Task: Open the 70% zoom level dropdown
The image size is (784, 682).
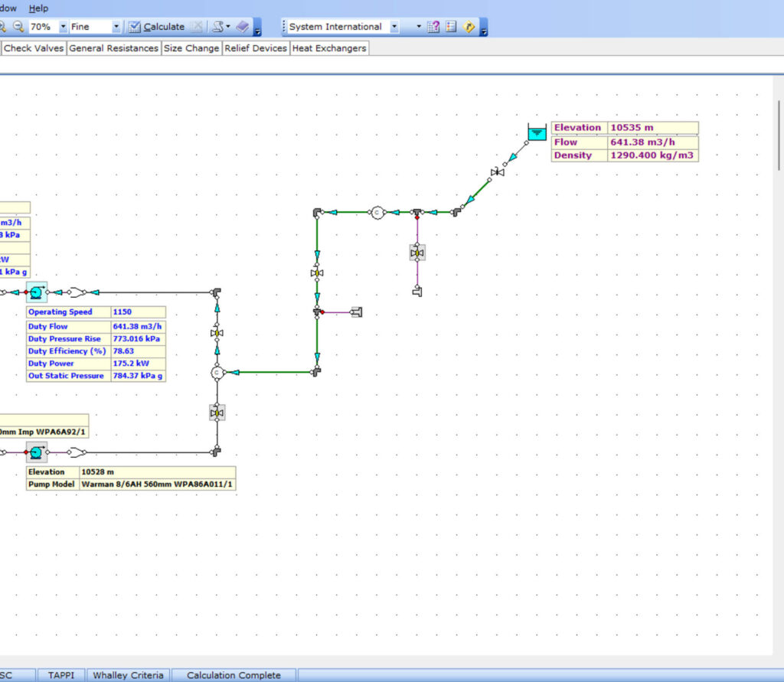Action: coord(64,26)
